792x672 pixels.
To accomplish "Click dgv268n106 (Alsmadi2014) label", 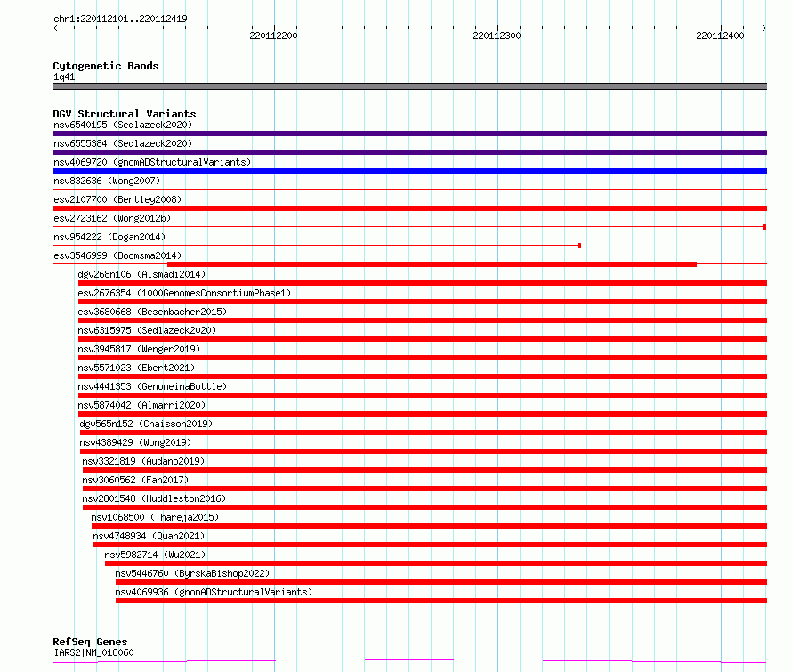I will point(141,274).
